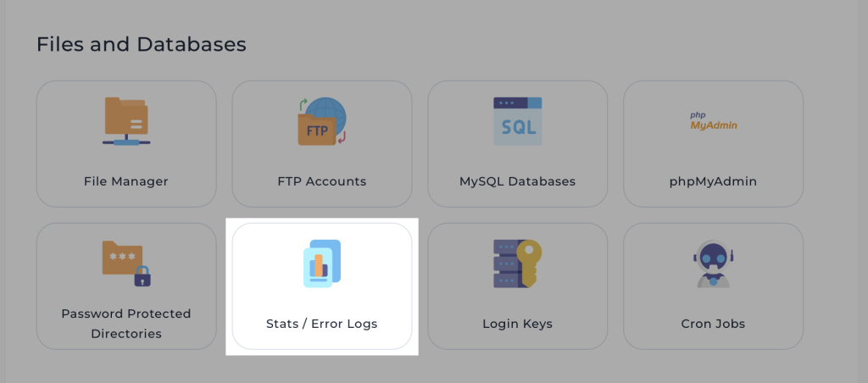Open the Password Protected Directories lock icon
This screenshot has width=868, height=383.
[x=125, y=263]
